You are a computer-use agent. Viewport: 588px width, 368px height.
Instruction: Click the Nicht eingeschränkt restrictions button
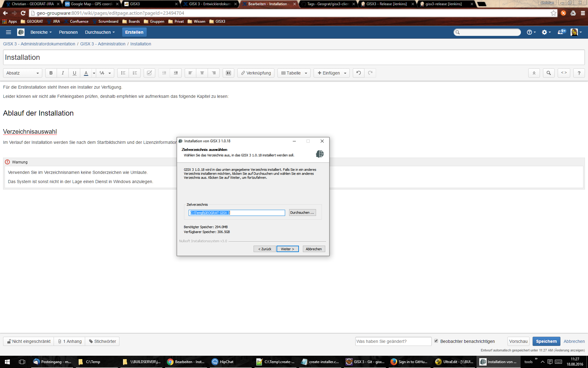(x=28, y=341)
